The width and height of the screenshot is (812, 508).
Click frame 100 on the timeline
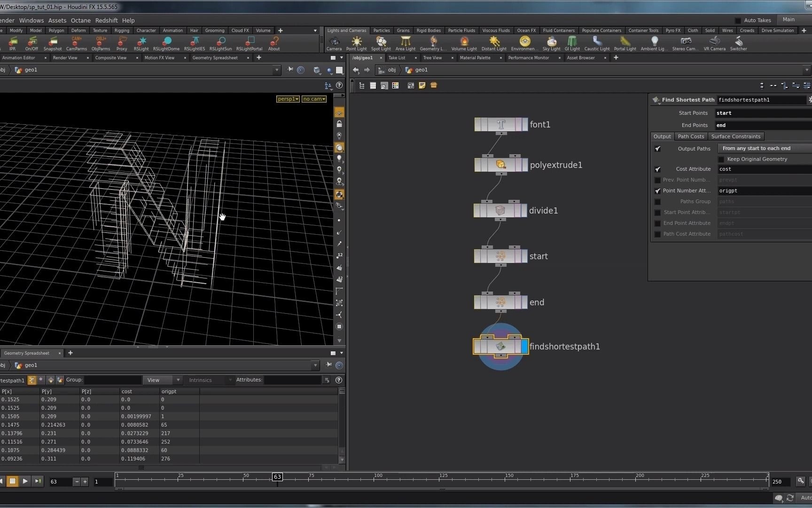pyautogui.click(x=375, y=480)
